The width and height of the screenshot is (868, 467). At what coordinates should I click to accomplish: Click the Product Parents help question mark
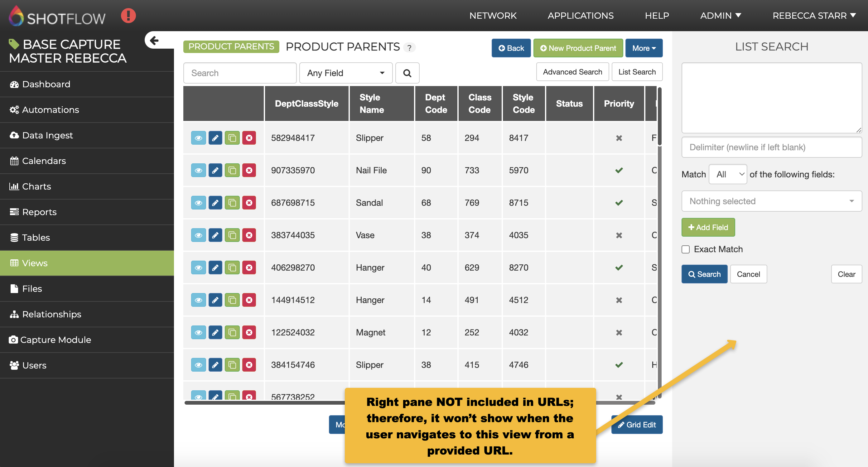[x=409, y=47]
